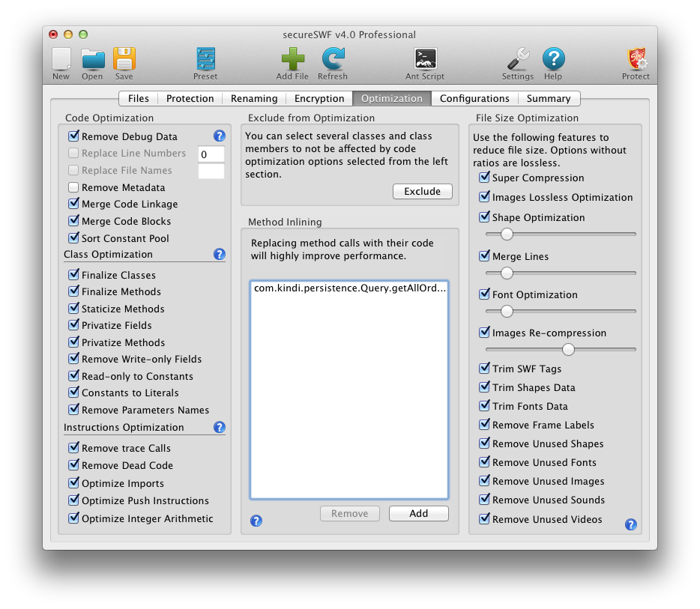Screen dimensions: 700x609
Task: Save the project using the Save icon
Action: 124,59
